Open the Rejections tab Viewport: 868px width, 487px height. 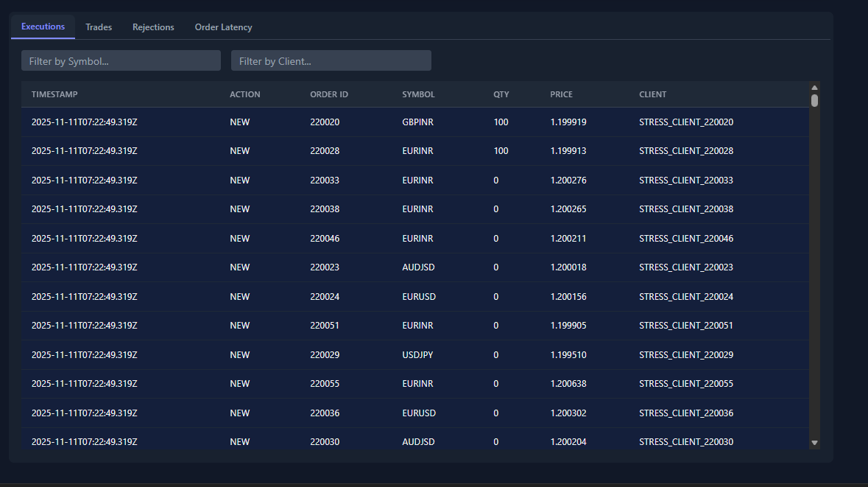[153, 27]
